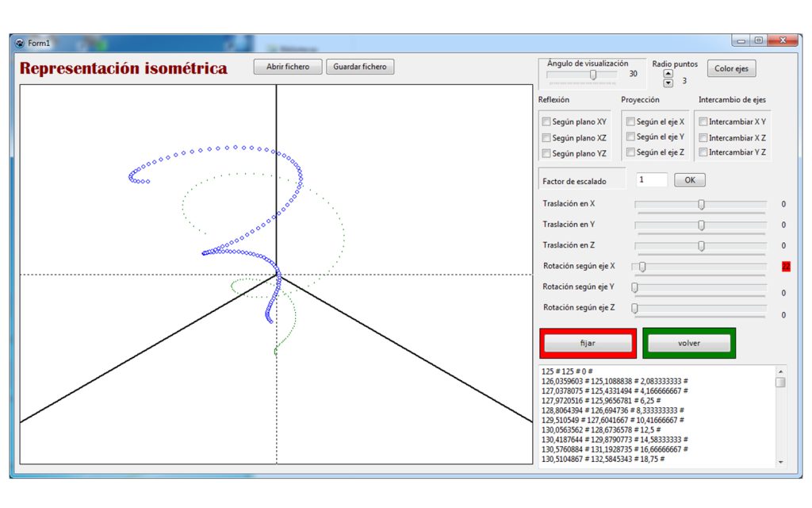Click the Form1 window icon in title bar

(x=20, y=42)
